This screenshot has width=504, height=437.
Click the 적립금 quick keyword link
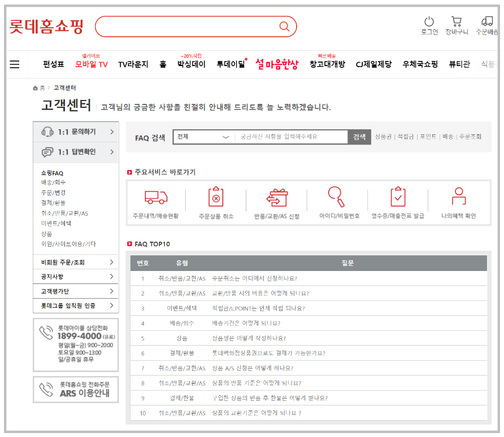pos(405,137)
